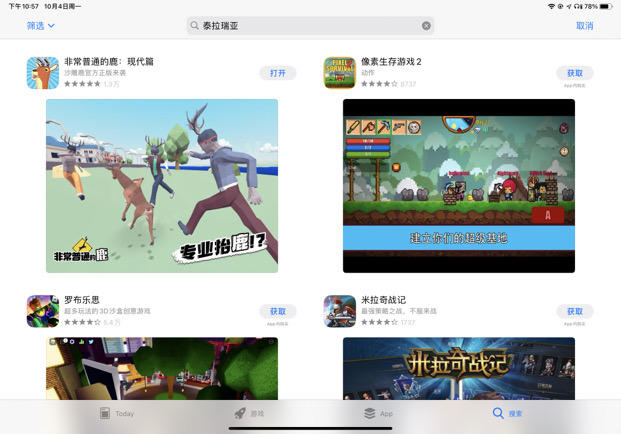Tap the battery icon in status bar

click(x=606, y=6)
